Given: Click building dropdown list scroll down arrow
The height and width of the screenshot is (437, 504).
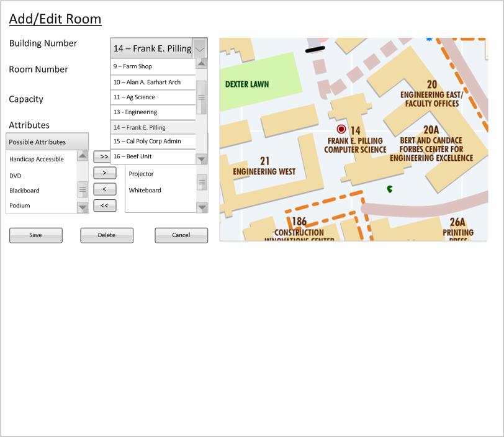Looking at the screenshot, I should pos(202,159).
